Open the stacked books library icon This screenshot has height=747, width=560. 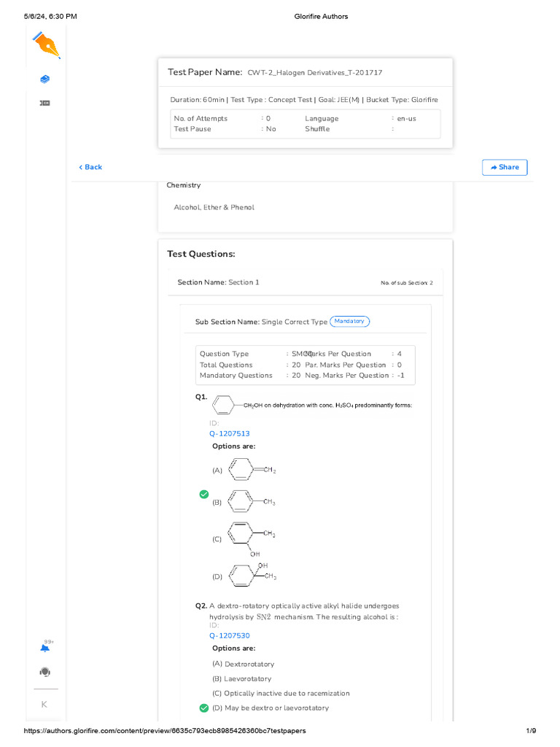point(44,79)
